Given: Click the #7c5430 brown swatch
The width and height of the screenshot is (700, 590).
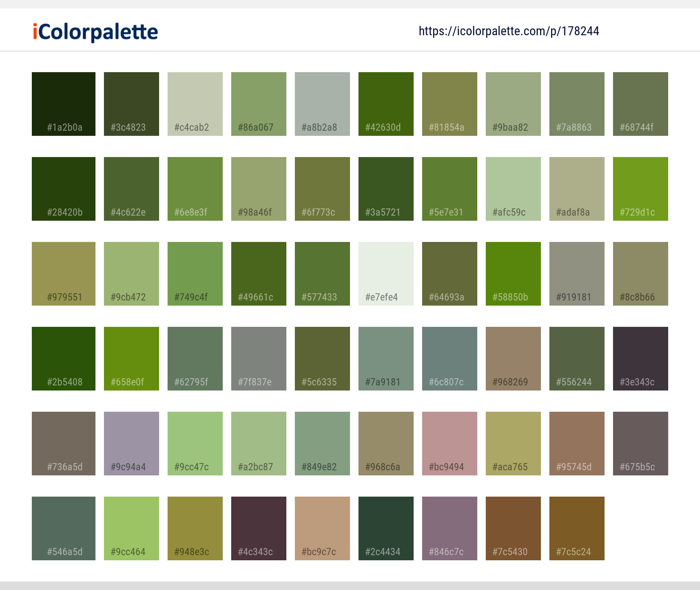Looking at the screenshot, I should coord(513,528).
